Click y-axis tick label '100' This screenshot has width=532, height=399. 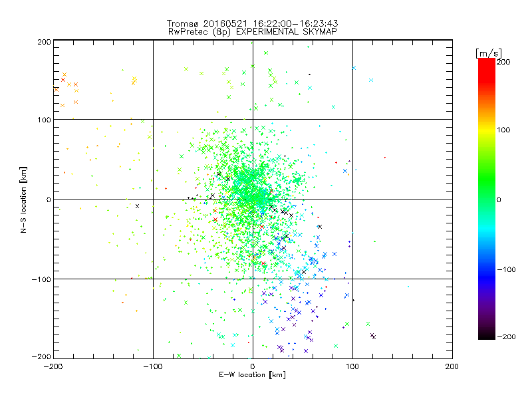click(44, 120)
